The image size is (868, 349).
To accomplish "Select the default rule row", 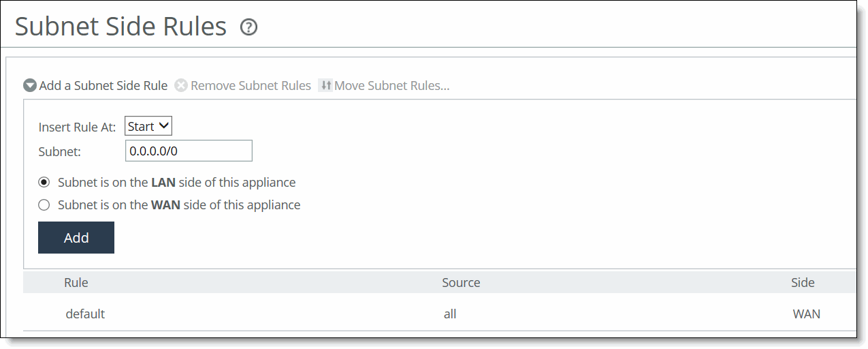I will click(x=85, y=314).
